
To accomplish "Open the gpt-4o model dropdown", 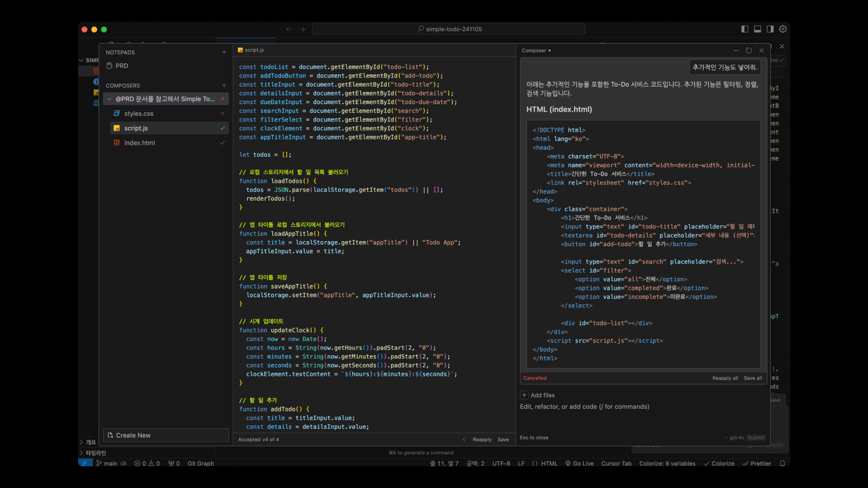I will point(734,438).
